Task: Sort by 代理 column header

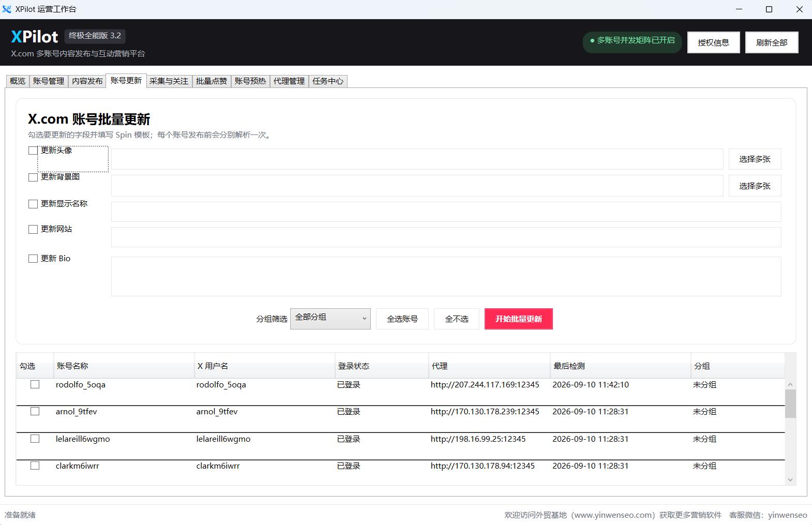Action: tap(489, 366)
